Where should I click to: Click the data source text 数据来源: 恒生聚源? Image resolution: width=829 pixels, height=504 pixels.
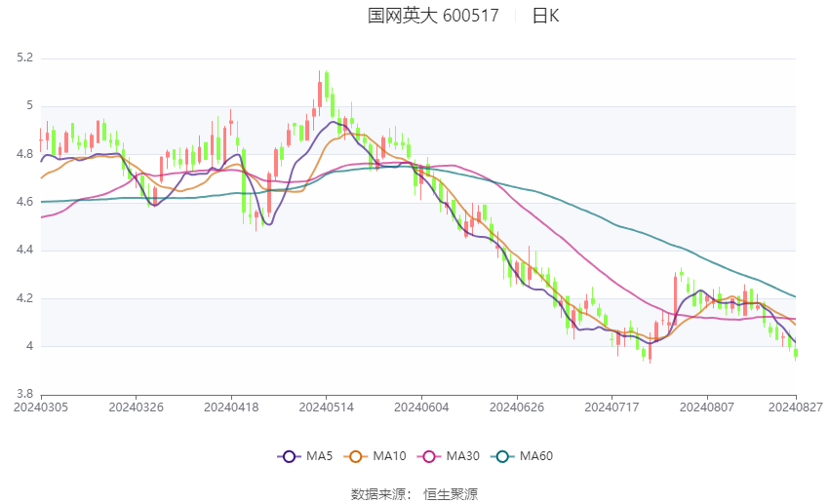pyautogui.click(x=414, y=494)
